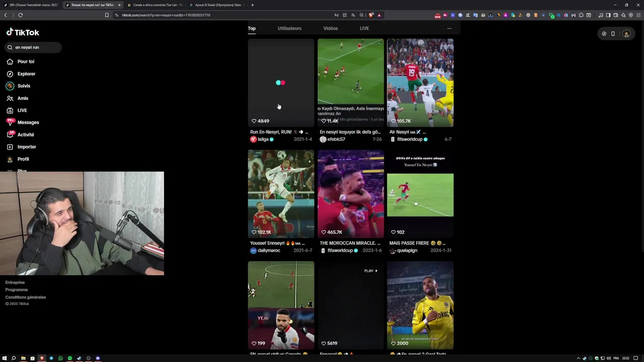Click the laliga account name
The height and width of the screenshot is (362, 644).
263,139
